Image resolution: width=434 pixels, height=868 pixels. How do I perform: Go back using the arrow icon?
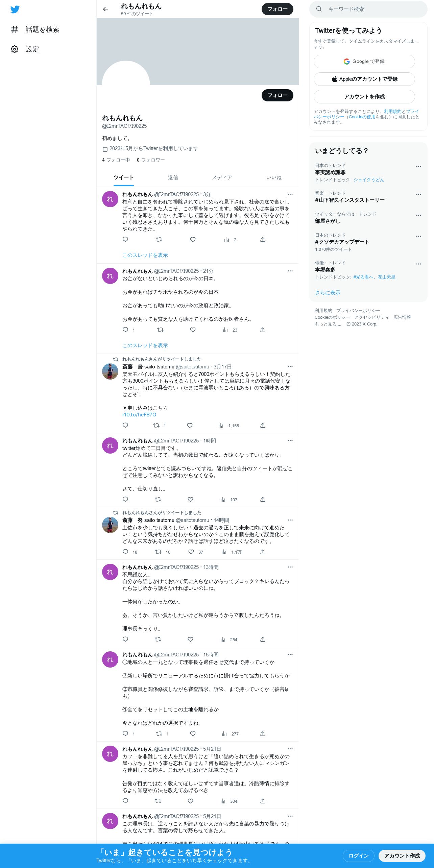(105, 9)
